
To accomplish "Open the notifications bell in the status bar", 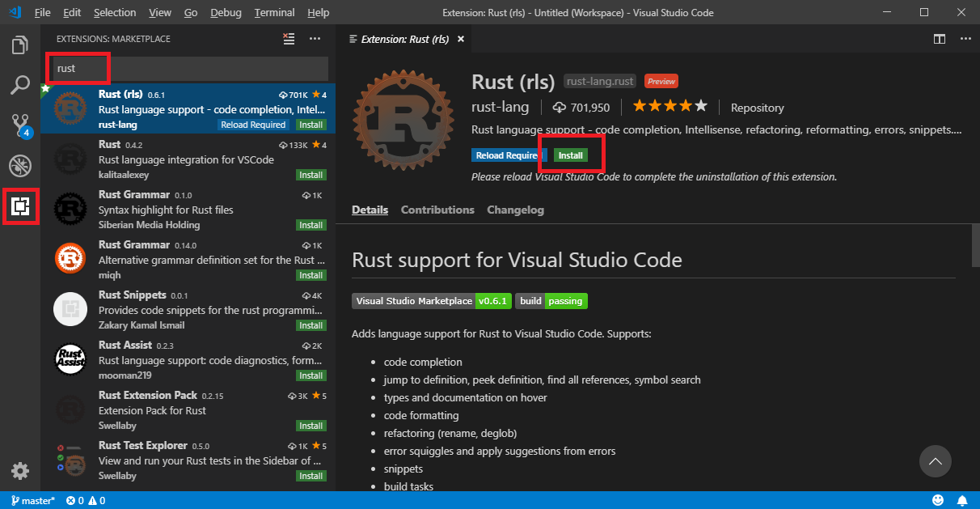I will [962, 500].
